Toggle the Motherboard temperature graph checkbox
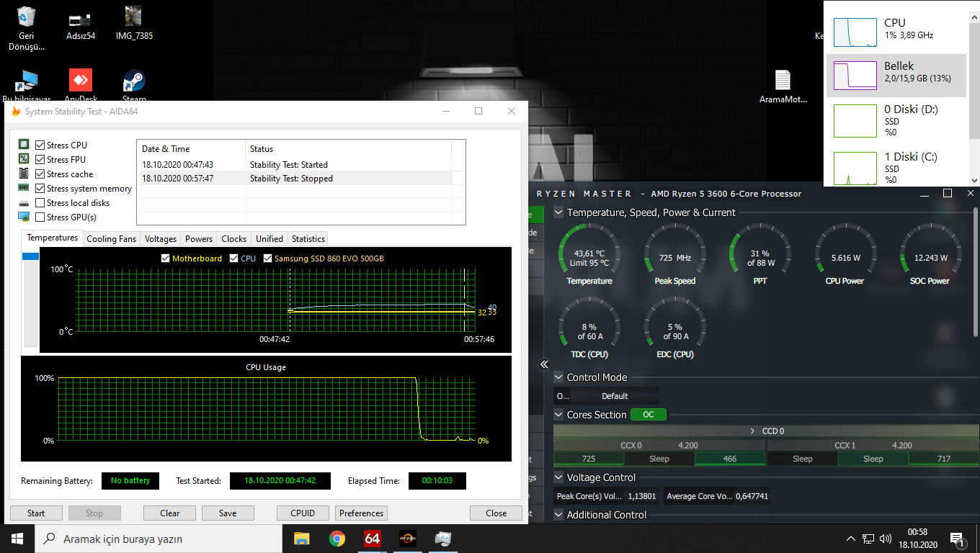The height and width of the screenshot is (553, 980). coord(166,258)
